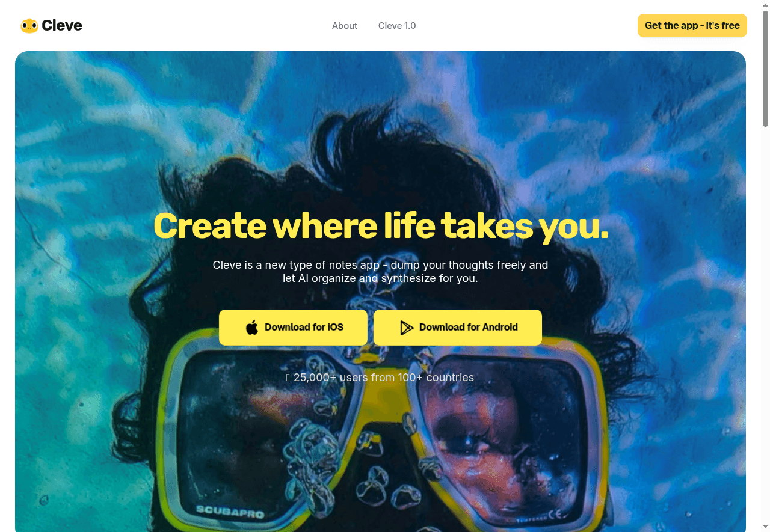
Task: Click the scrollbar down arrow
Action: (765, 528)
